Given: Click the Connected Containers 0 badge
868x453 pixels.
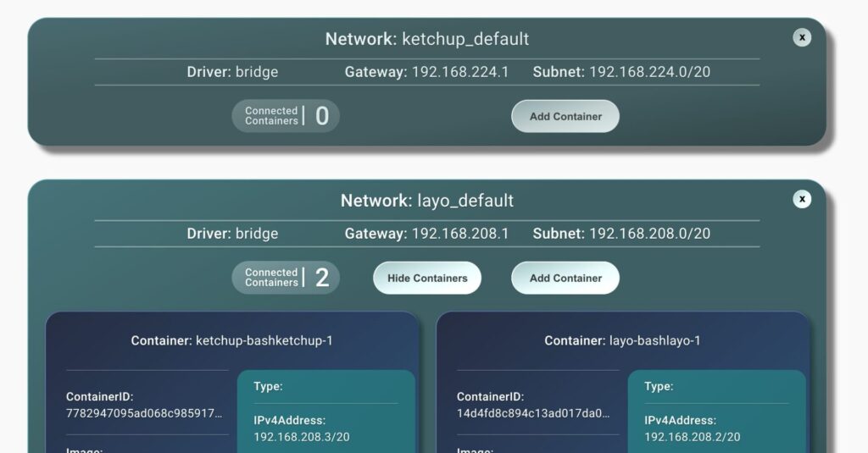Looking at the screenshot, I should pos(286,116).
